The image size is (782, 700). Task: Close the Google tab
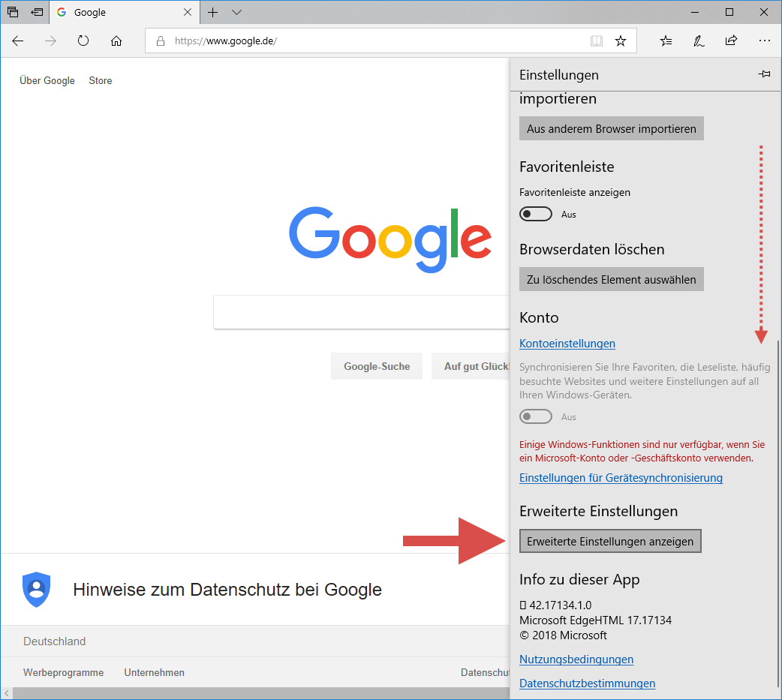point(188,12)
